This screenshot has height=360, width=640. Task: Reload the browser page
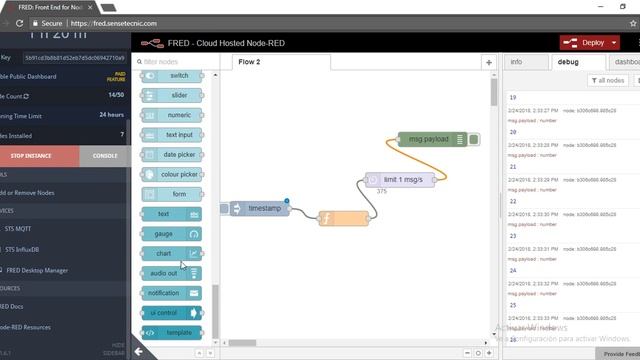click(x=20, y=23)
